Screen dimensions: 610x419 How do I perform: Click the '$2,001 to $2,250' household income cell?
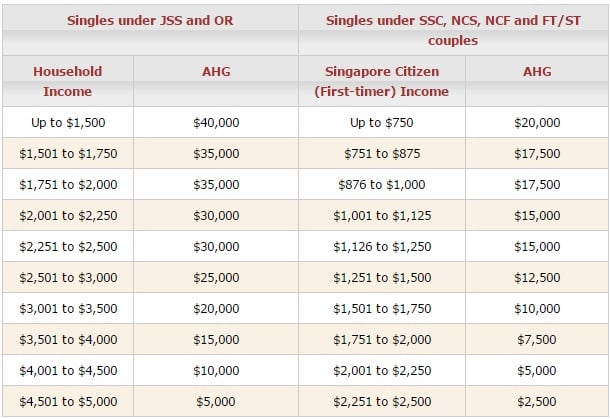click(68, 216)
